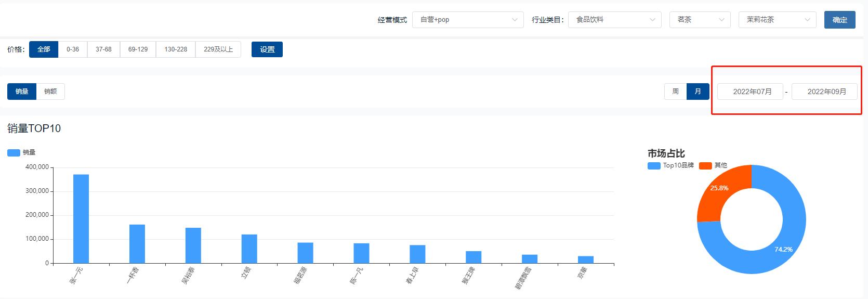Select the 月 monthly view

tap(698, 92)
